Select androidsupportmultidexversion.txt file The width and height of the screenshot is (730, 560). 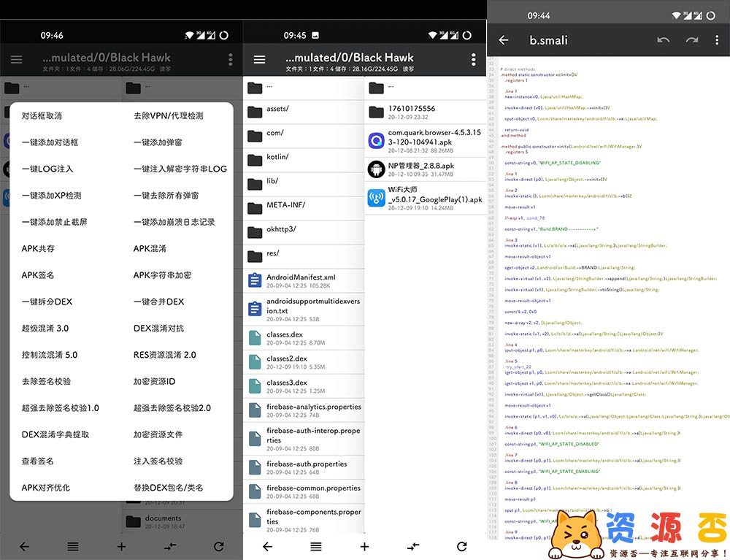[x=304, y=310]
